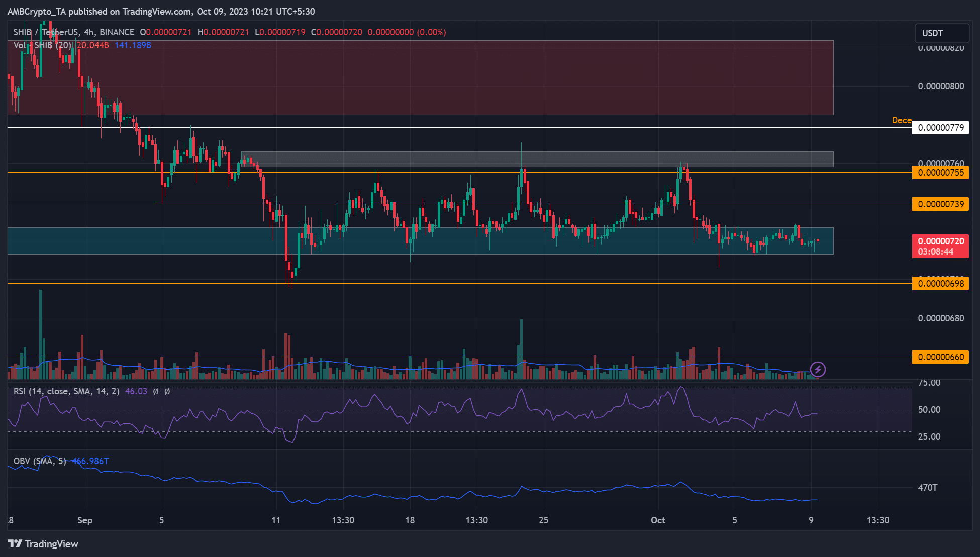Click the red current price label 0.00000720

point(940,241)
